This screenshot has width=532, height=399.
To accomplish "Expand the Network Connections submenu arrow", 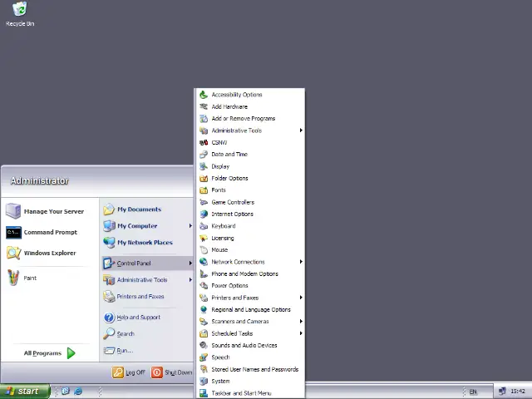I will (x=301, y=262).
